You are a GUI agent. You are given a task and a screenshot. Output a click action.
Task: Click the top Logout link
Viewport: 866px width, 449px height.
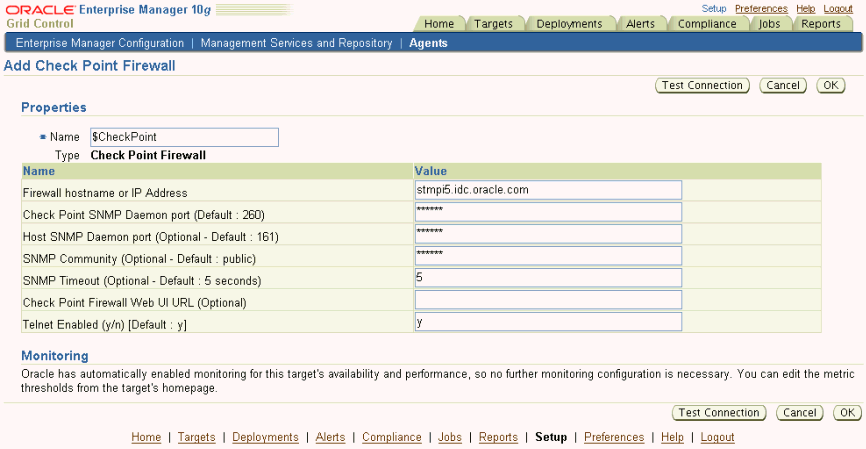tap(838, 8)
